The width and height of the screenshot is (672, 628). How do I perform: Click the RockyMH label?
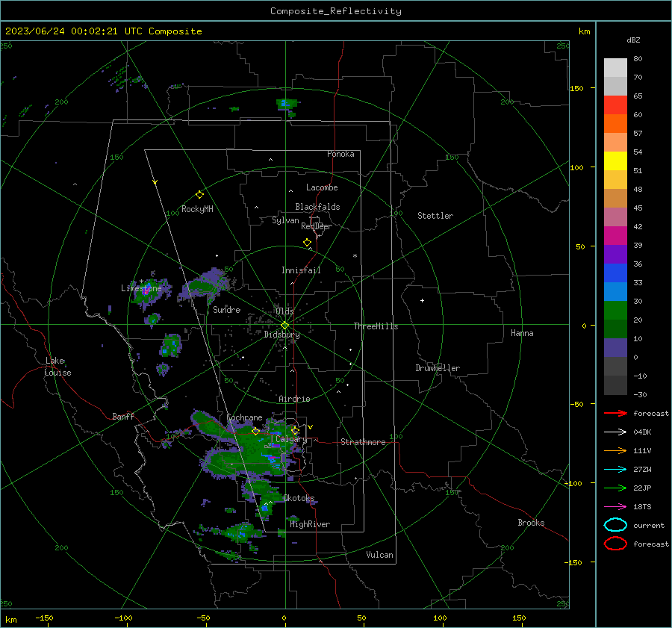click(x=197, y=209)
